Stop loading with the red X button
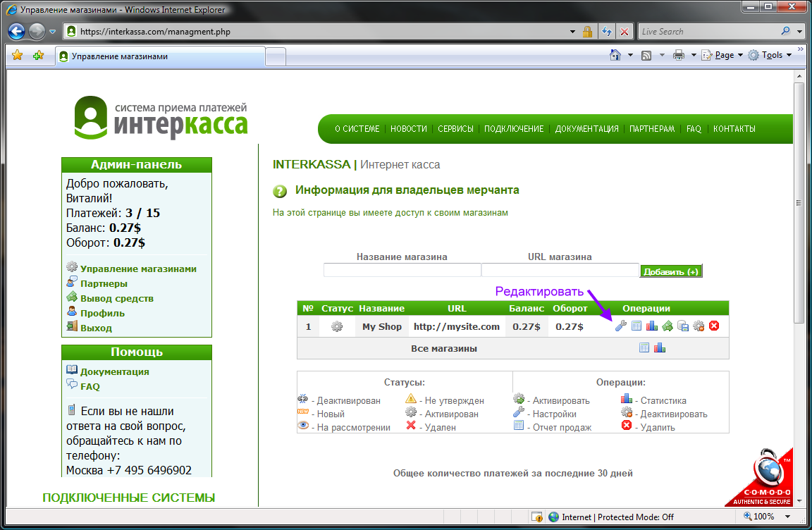Image resolution: width=812 pixels, height=530 pixels. click(625, 32)
